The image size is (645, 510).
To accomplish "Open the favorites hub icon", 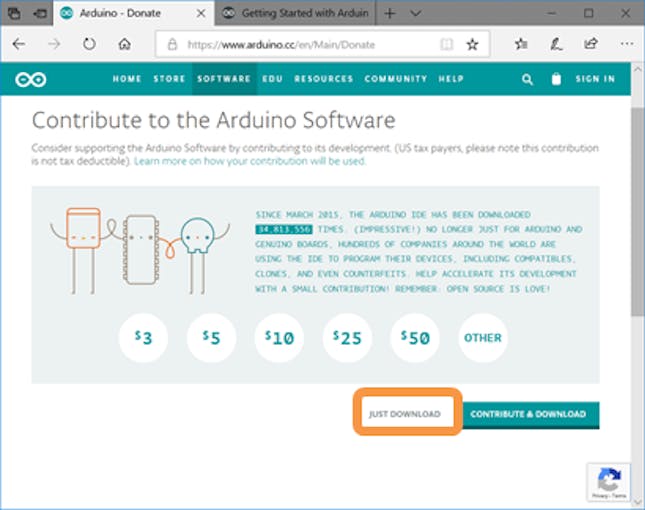I will 521,44.
